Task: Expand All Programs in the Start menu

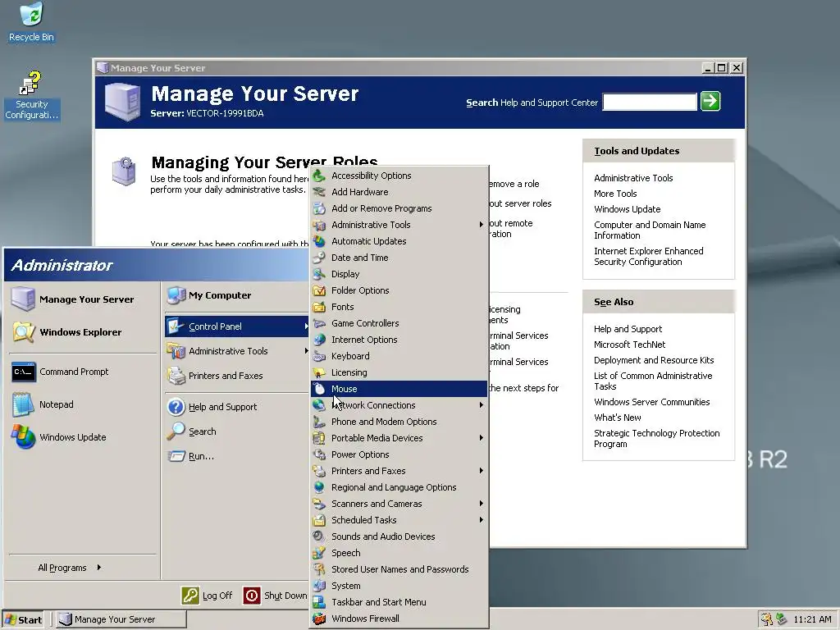Action: pos(70,568)
